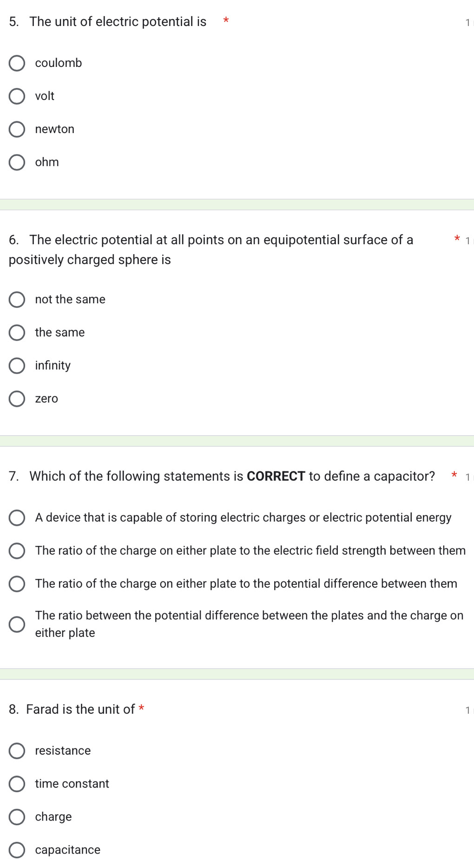Image resolution: width=474 pixels, height=868 pixels.
Task: Select resistance for the Farad question
Action: click(17, 750)
